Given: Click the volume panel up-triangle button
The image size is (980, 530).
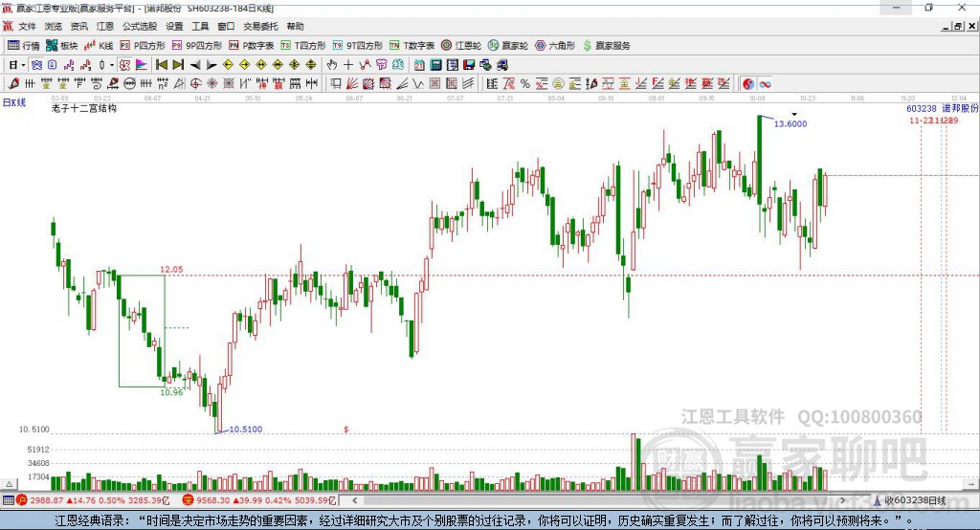Looking at the screenshot, I should (x=9, y=484).
